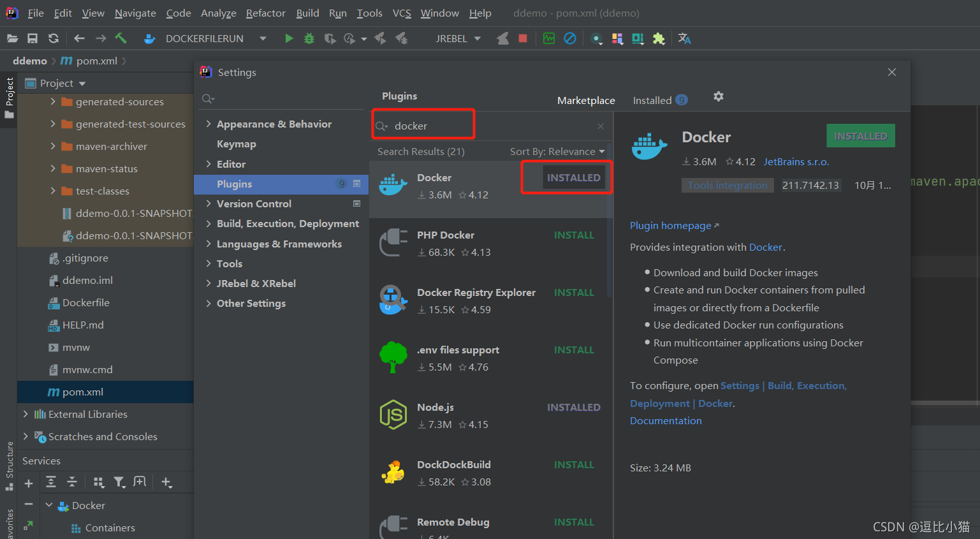Click the Synchronize refresh toolbar icon

pos(54,38)
